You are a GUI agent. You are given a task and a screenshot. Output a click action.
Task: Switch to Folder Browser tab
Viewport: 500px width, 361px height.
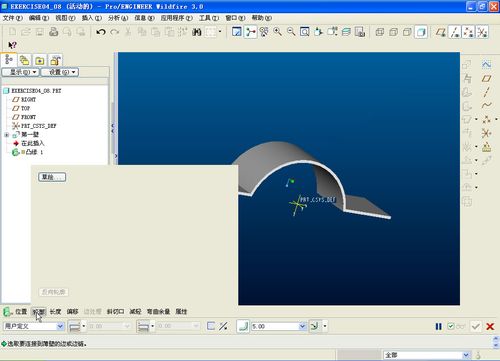click(40, 60)
